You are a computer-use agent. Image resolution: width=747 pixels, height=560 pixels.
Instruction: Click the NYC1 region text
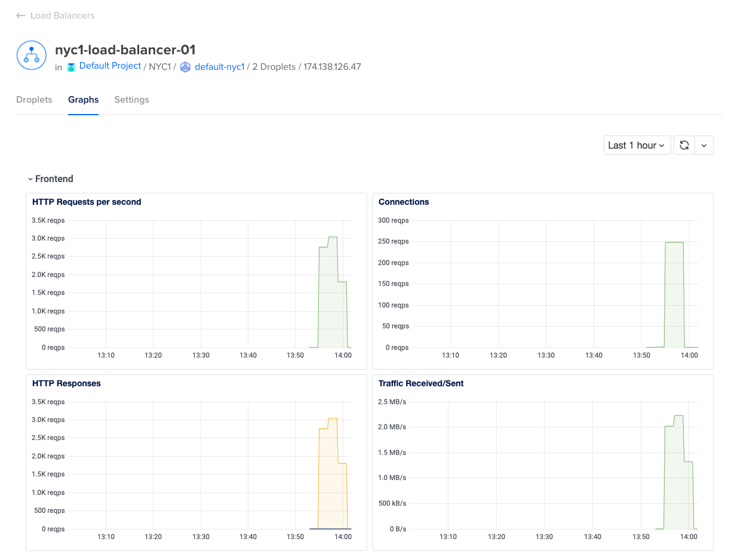[x=159, y=67]
